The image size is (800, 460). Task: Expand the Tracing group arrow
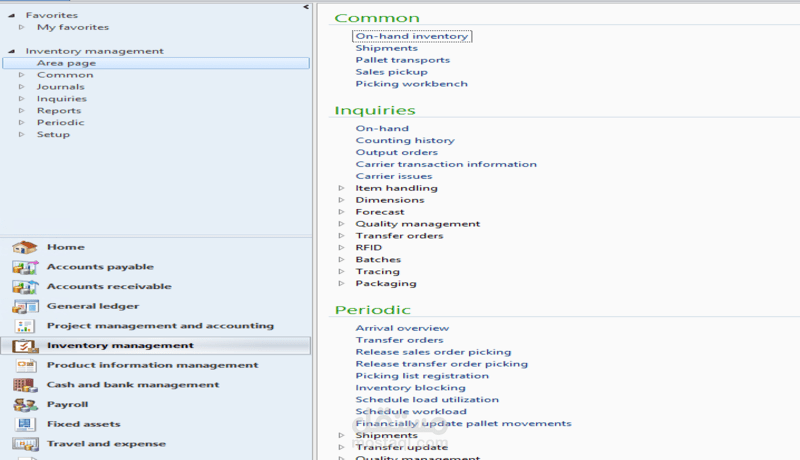(x=341, y=271)
